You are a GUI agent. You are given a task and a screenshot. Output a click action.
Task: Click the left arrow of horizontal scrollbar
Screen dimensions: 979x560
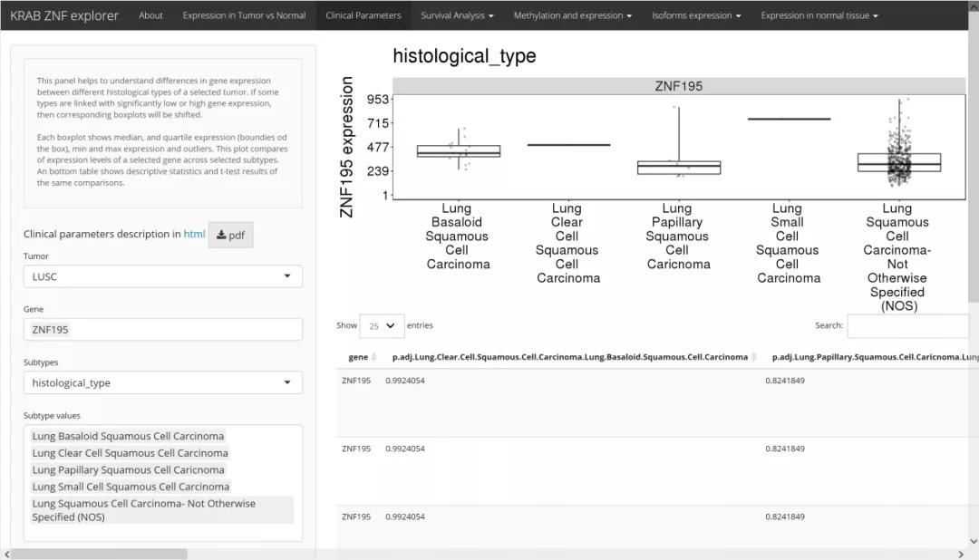pyautogui.click(x=6, y=554)
